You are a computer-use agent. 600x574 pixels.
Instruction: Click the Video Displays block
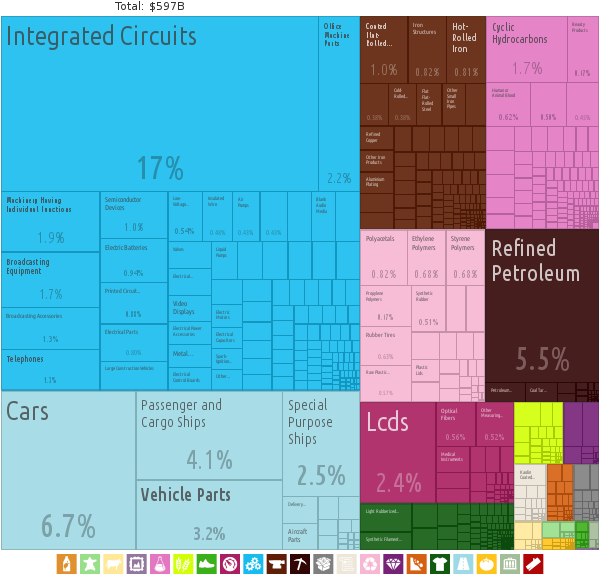click(190, 308)
